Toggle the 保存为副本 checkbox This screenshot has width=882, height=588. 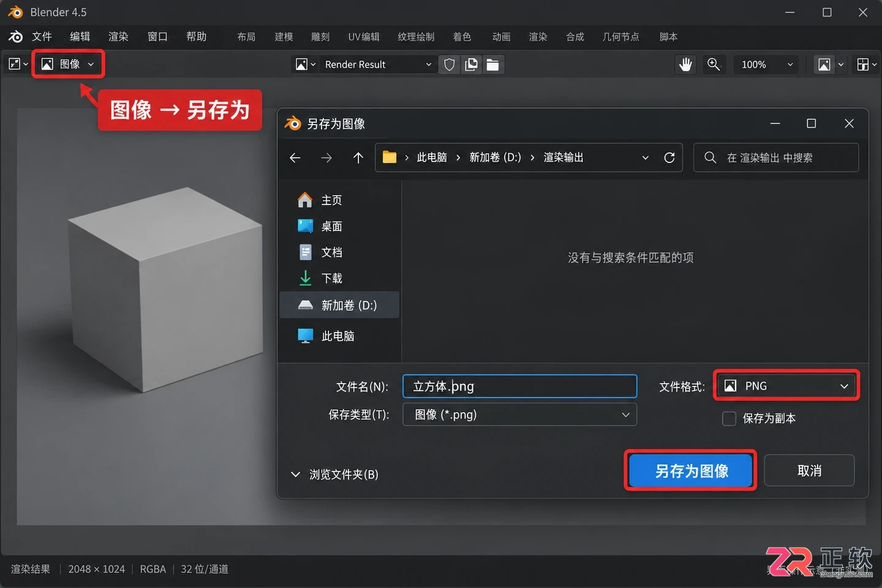click(x=729, y=418)
